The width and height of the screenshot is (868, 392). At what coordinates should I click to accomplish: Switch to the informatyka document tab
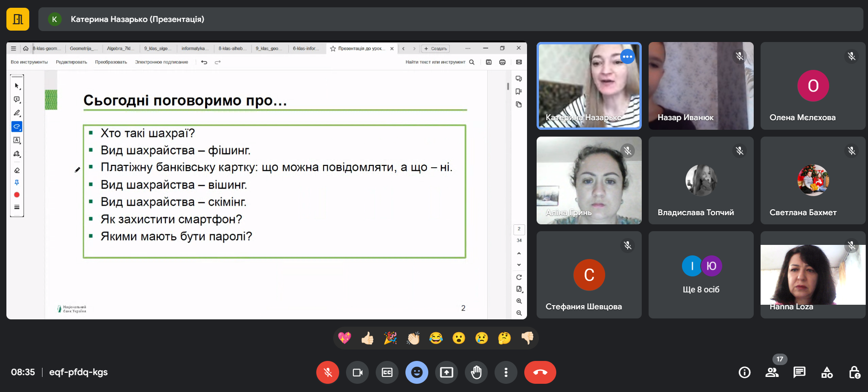[x=195, y=48]
